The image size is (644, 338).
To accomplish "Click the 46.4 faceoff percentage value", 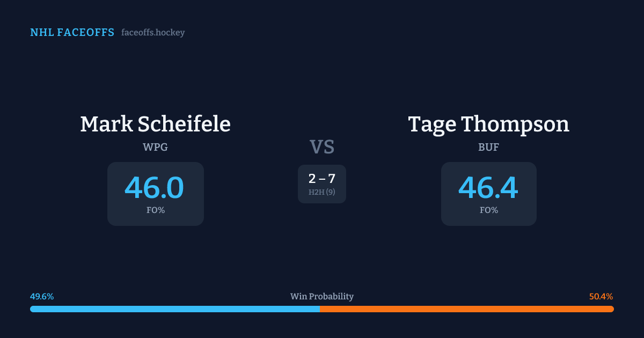I will 488,188.
